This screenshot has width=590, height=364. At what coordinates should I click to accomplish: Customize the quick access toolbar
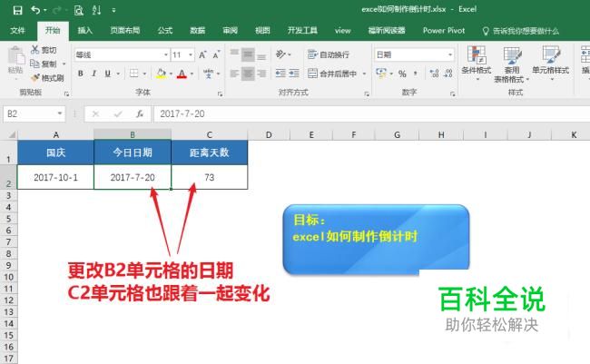click(x=113, y=11)
